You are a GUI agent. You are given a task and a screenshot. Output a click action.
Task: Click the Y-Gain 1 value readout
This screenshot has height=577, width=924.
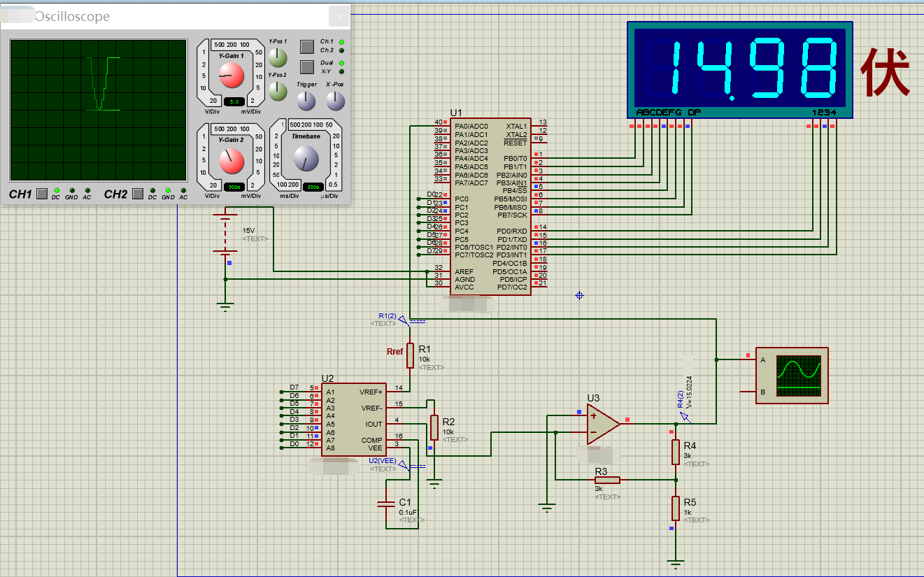point(233,101)
